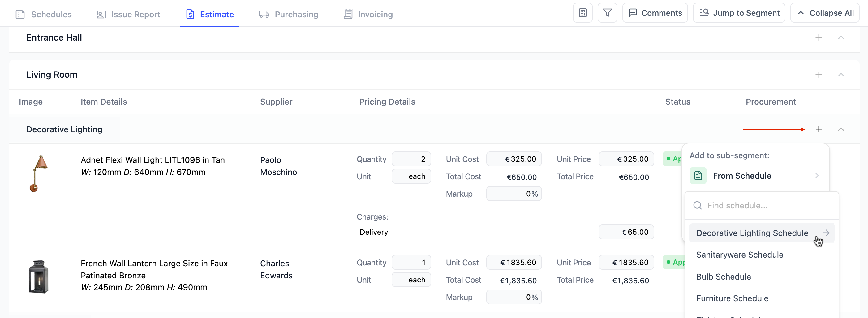Open the filter funnel icon
The image size is (868, 318).
click(x=607, y=13)
